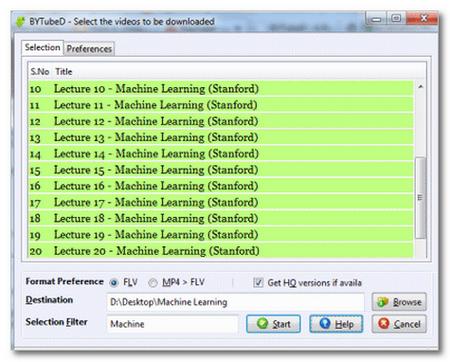Select Lecture 12 - Machine Learning row
Viewport: 450px width, 362px height.
point(221,121)
